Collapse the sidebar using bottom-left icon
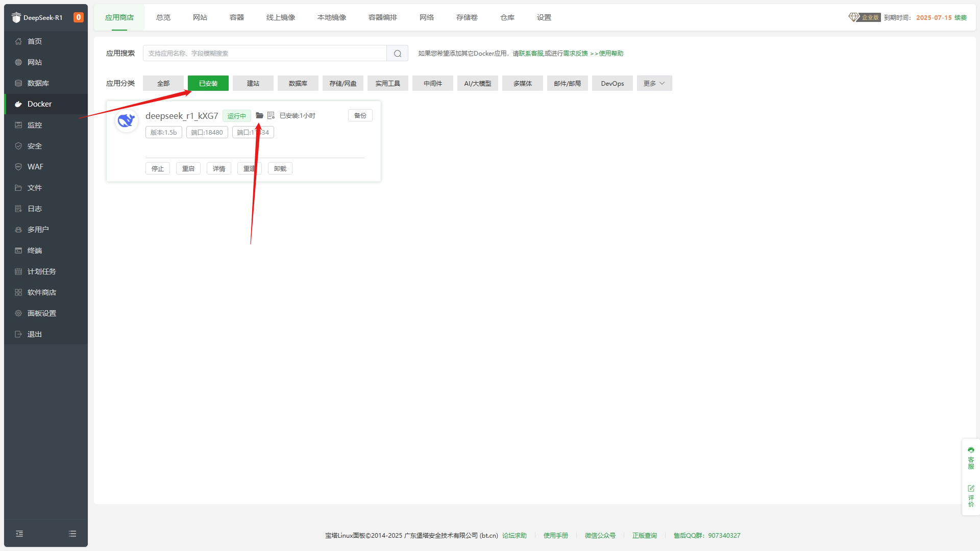The width and height of the screenshot is (980, 551). (x=19, y=534)
